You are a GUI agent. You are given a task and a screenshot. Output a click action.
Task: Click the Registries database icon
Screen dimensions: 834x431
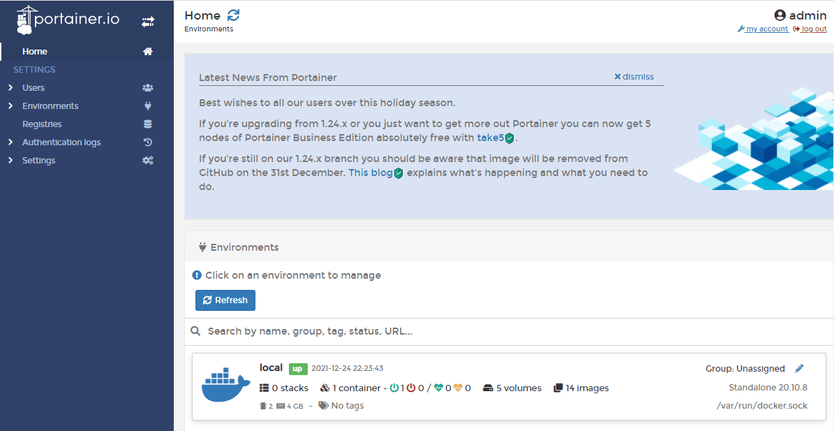(148, 124)
